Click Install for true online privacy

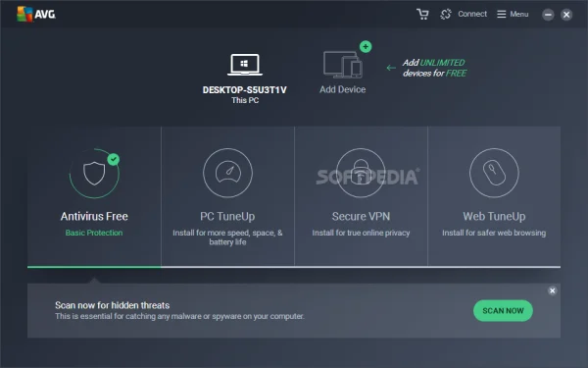(361, 233)
